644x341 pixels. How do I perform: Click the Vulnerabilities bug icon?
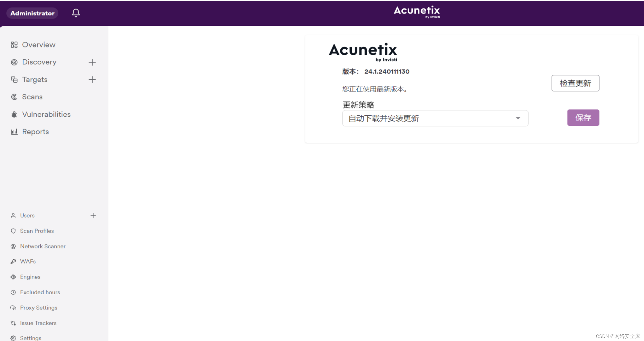click(x=14, y=114)
